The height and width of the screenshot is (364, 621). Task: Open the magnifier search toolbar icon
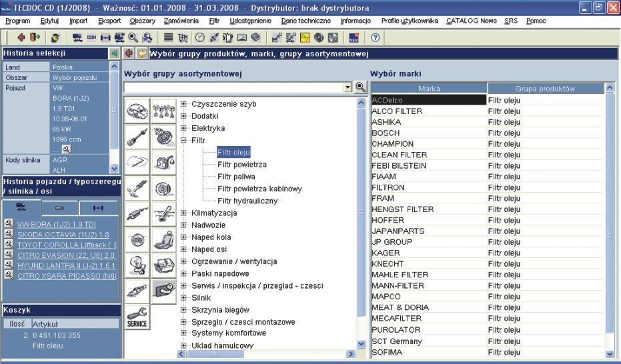pos(133,37)
